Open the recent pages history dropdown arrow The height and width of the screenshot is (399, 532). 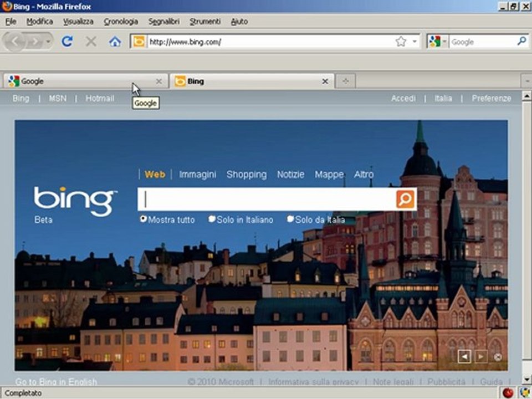coord(48,42)
